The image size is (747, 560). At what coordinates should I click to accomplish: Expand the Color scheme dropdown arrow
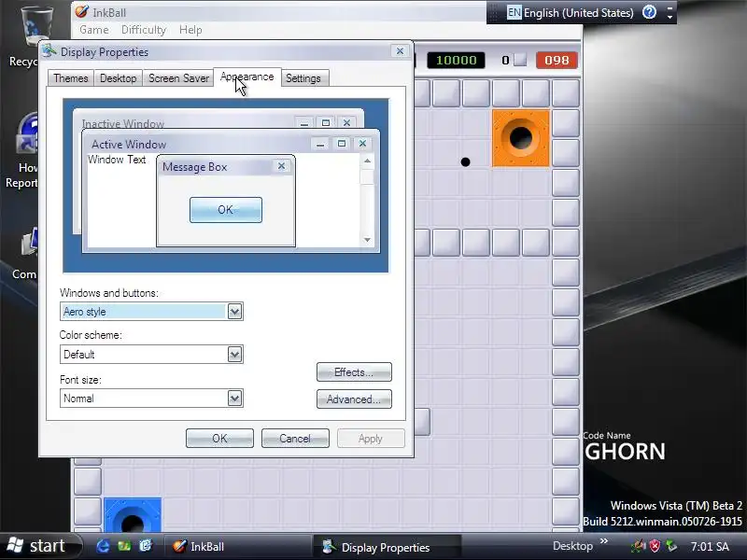tap(234, 355)
